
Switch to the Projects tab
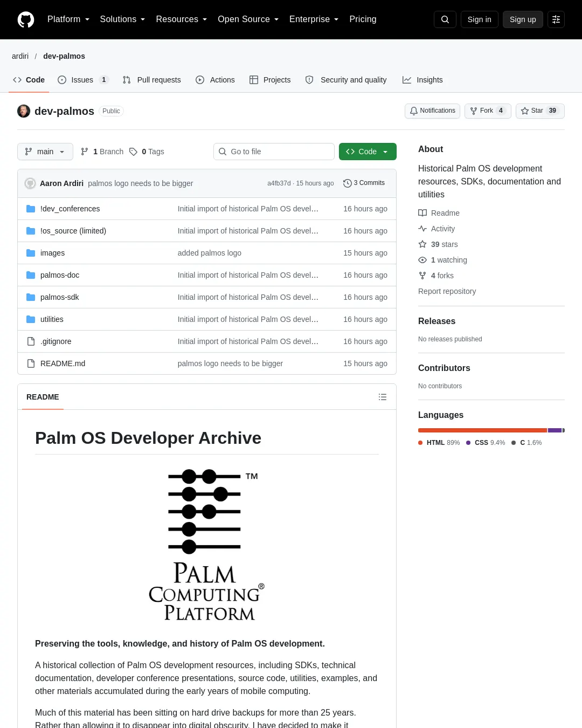coord(270,80)
